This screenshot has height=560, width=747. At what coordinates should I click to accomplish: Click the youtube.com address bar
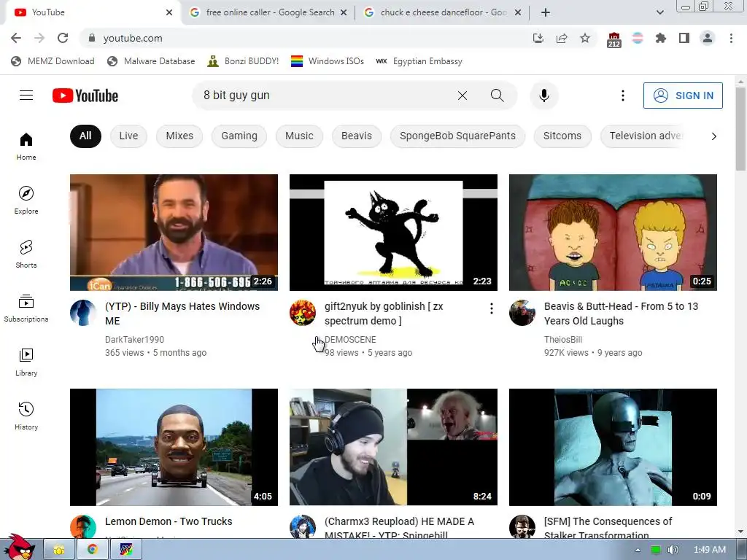pyautogui.click(x=305, y=38)
